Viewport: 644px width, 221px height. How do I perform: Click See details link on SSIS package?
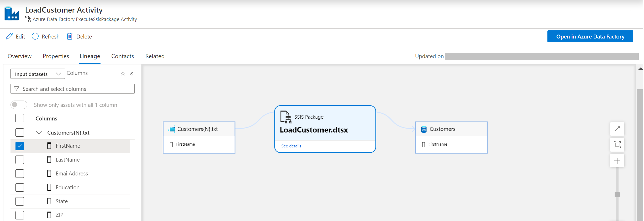click(291, 146)
